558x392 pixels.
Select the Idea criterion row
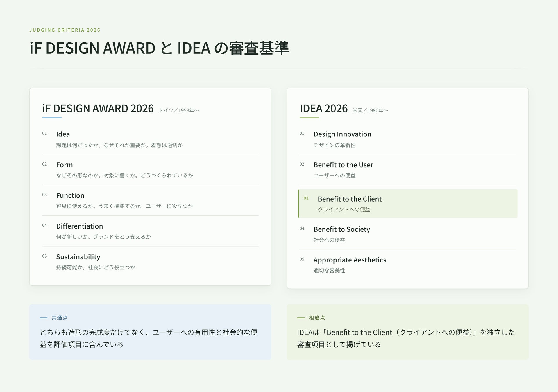[150, 139]
